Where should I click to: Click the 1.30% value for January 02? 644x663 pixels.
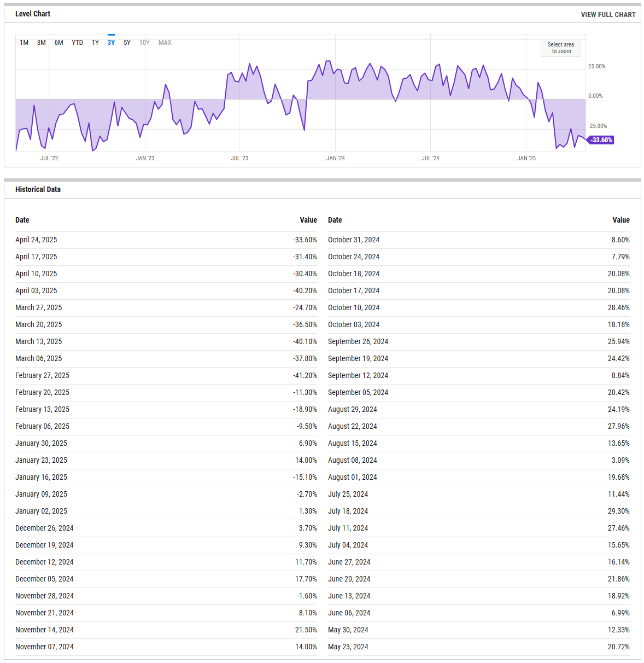[x=308, y=511]
